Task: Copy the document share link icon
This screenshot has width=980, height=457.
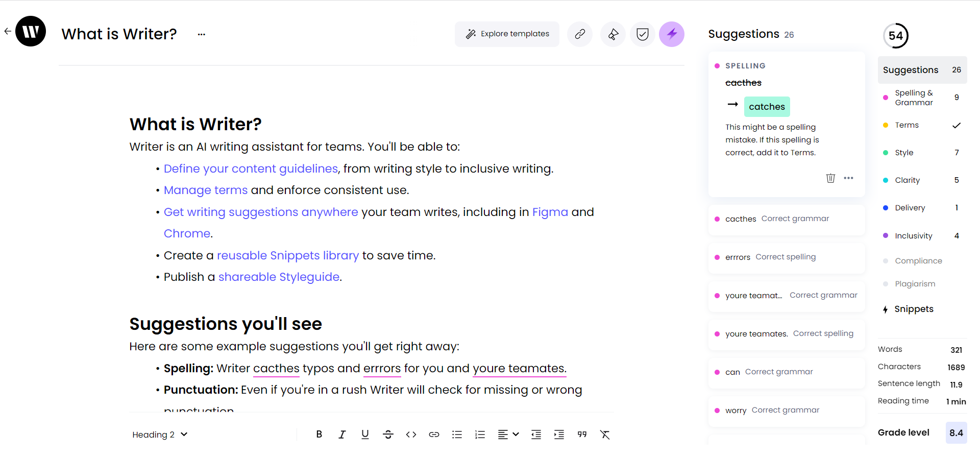Action: click(x=580, y=34)
